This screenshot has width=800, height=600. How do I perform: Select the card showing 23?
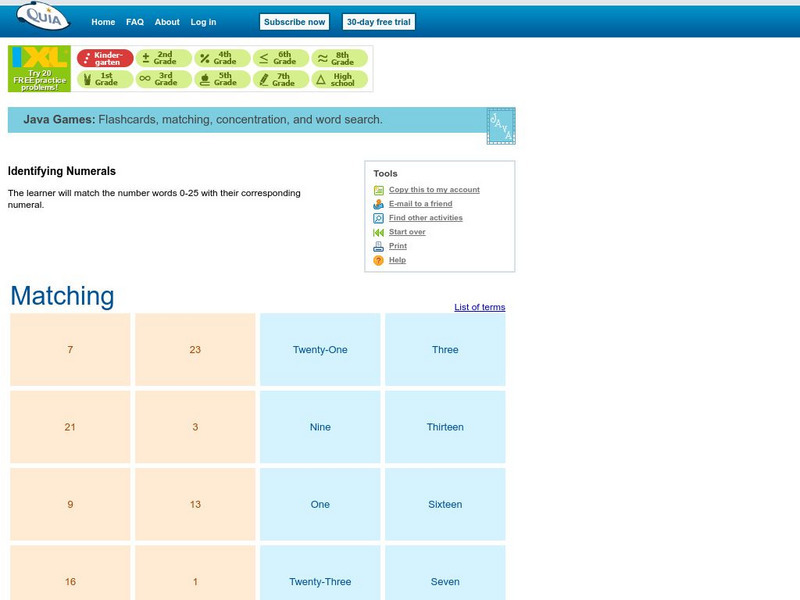point(195,349)
